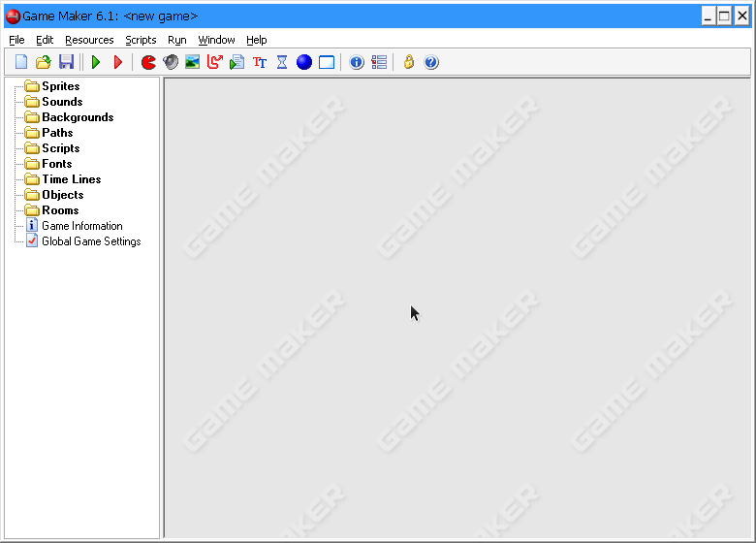Click the Sounds folder icon
The image size is (756, 543).
[32, 102]
